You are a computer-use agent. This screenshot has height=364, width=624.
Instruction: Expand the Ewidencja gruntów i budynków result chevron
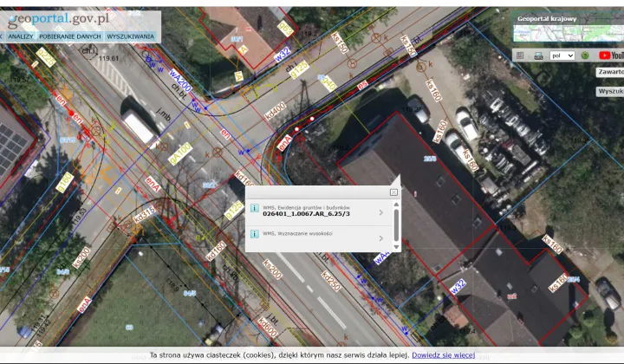click(380, 213)
